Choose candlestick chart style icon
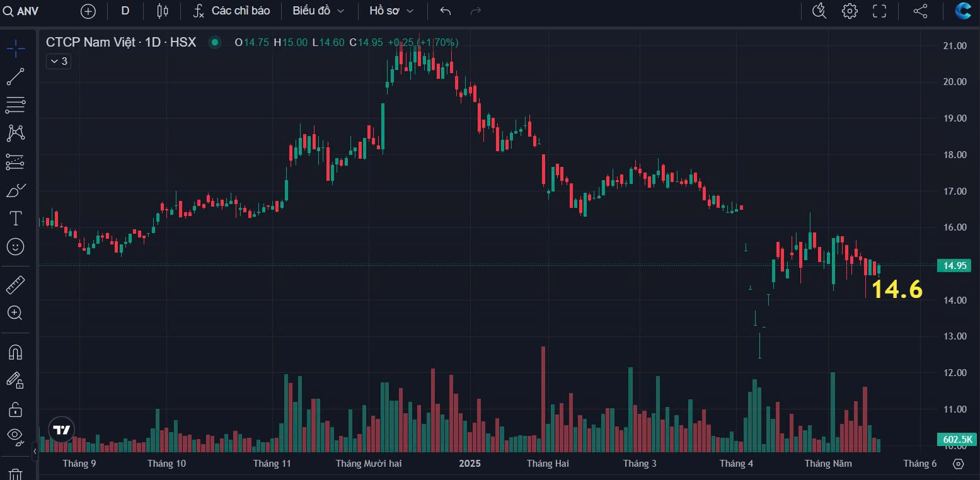Image resolution: width=980 pixels, height=480 pixels. [x=163, y=11]
